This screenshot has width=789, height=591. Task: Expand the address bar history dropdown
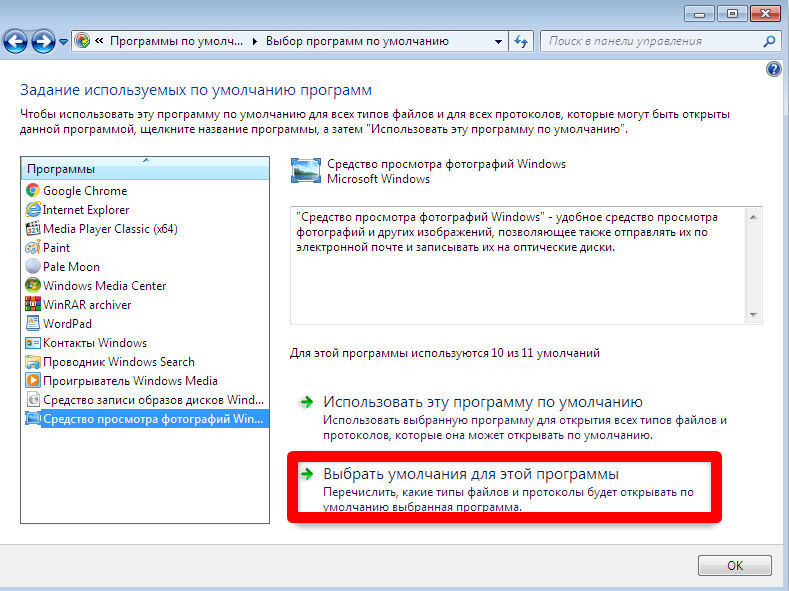point(498,41)
